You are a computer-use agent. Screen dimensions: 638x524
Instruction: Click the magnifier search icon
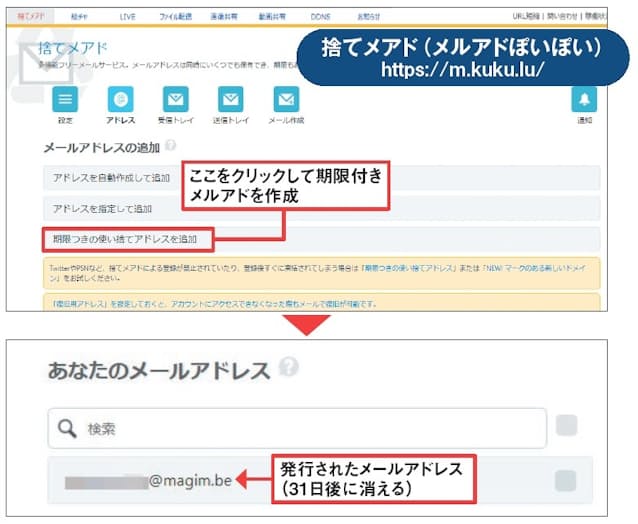pyautogui.click(x=67, y=428)
